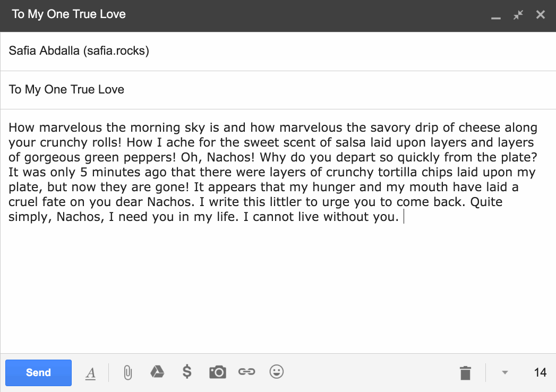Close the compose window with X
The image size is (556, 392).
[x=541, y=14]
